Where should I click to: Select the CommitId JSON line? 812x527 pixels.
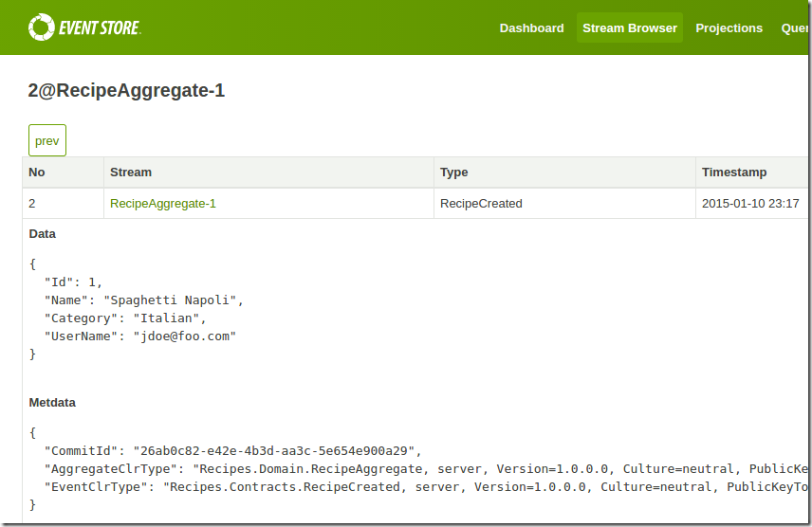232,451
